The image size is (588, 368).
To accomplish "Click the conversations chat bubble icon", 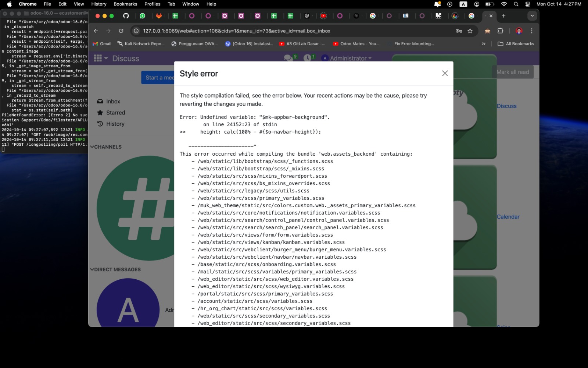I will coord(288,58).
